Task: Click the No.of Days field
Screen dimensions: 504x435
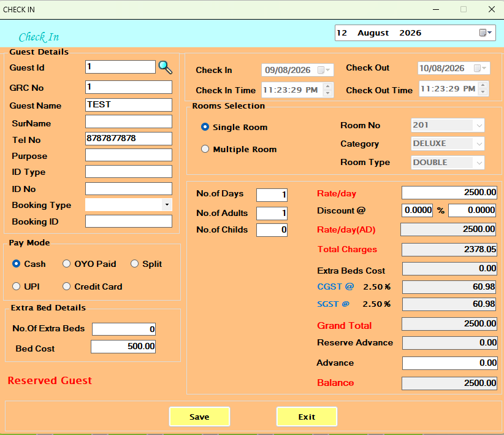Action: click(x=272, y=195)
